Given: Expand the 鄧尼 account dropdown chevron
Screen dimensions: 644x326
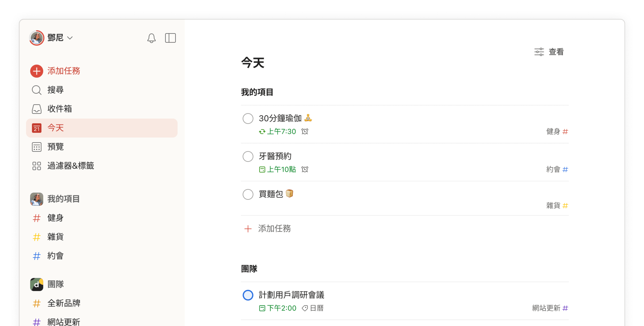Looking at the screenshot, I should (70, 38).
